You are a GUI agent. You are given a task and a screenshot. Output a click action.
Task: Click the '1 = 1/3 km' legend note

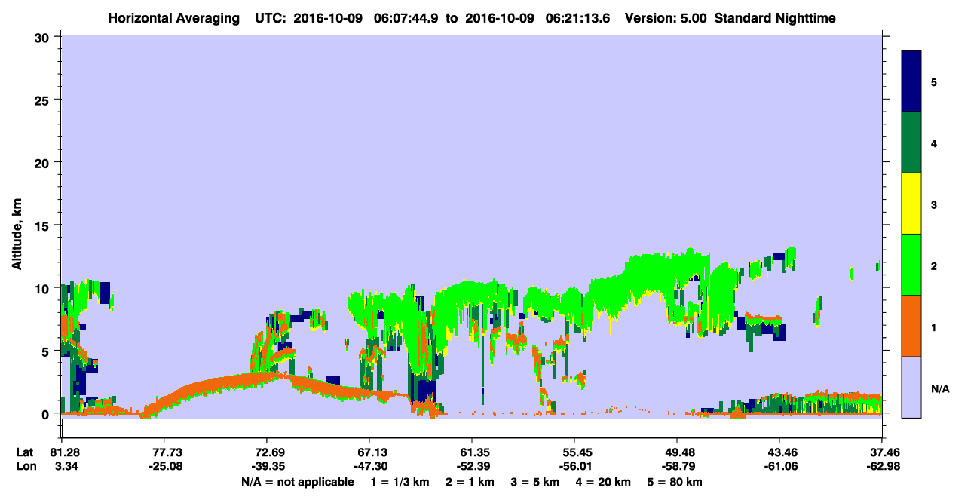tap(401, 482)
